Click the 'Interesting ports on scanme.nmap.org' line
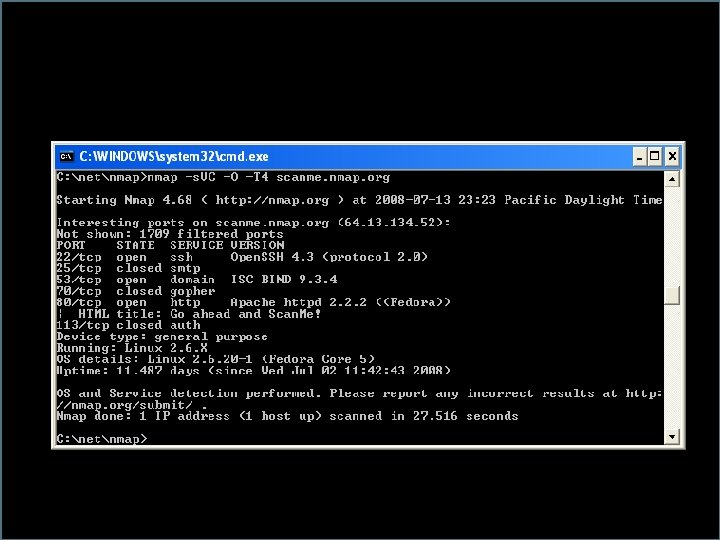Screen dimensions: 720x540 coord(253,223)
